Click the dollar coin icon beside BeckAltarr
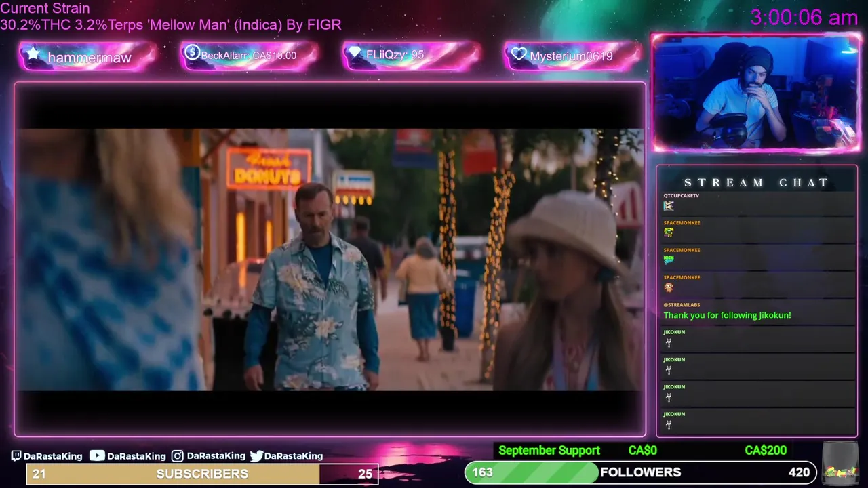This screenshot has width=868, height=488. click(192, 52)
